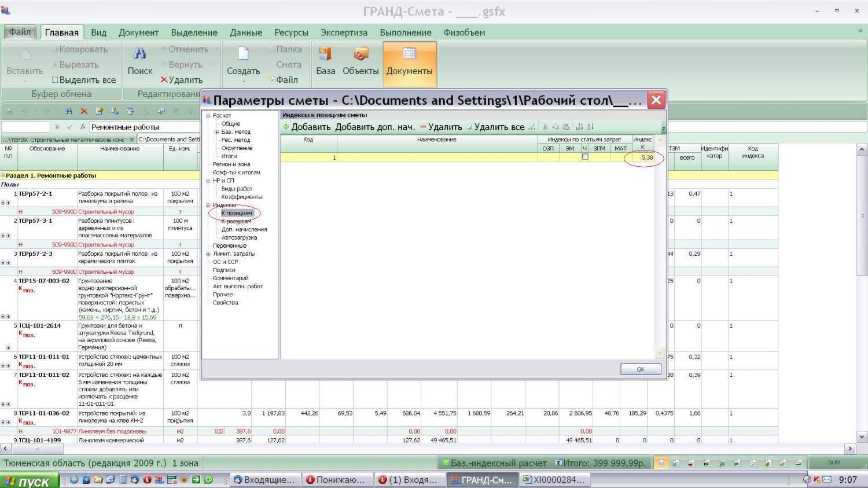Expand the Лимит. затраты tree node
Viewport: 868px width, 488px height.
click(208, 254)
